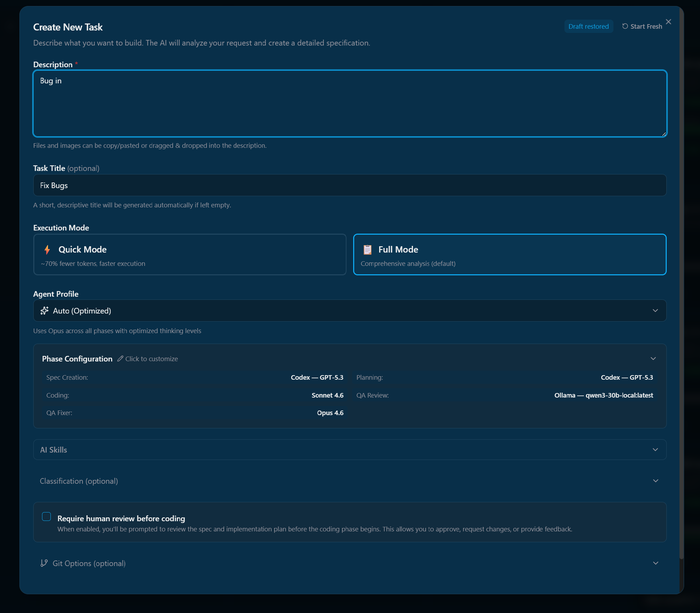Click the Draft restored badge
The image size is (700, 613).
click(x=589, y=26)
